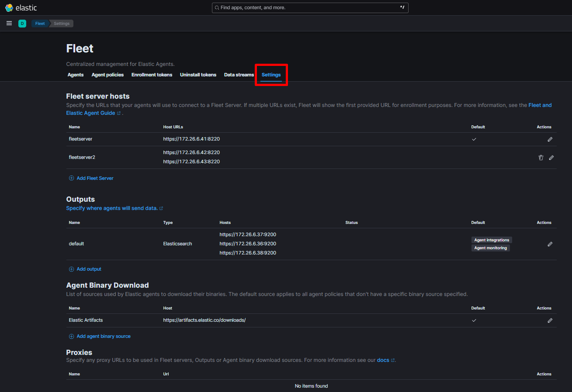The width and height of the screenshot is (572, 392).
Task: Select output host https://172.26.6.37:9200
Action: coord(248,235)
